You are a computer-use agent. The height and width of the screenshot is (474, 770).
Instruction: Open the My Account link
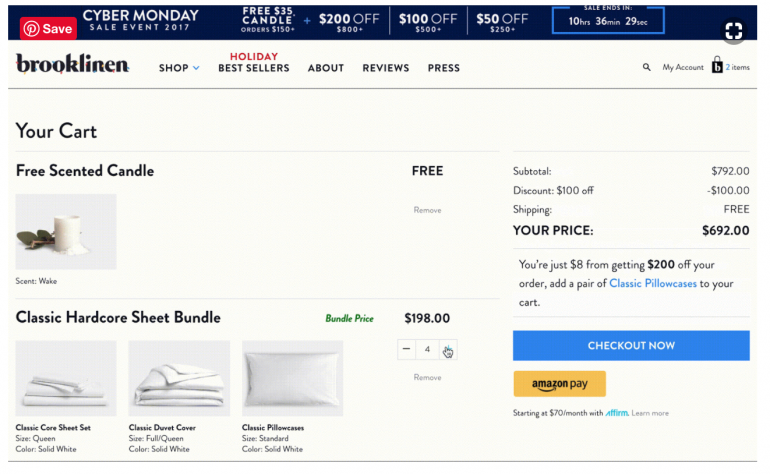tap(683, 68)
